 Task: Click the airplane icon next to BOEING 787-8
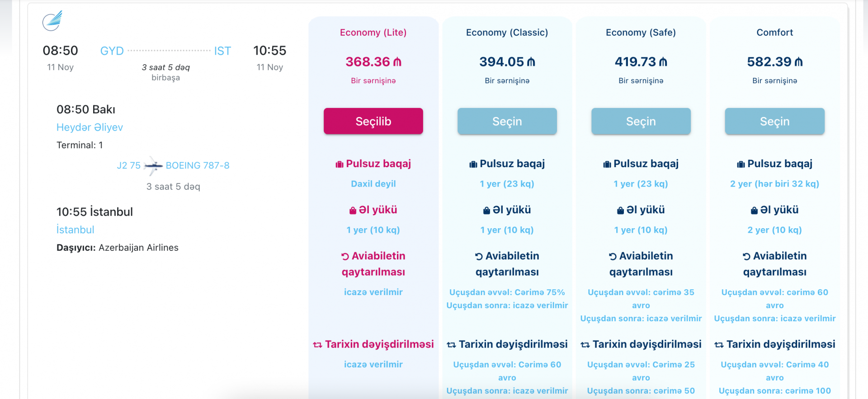(x=153, y=166)
